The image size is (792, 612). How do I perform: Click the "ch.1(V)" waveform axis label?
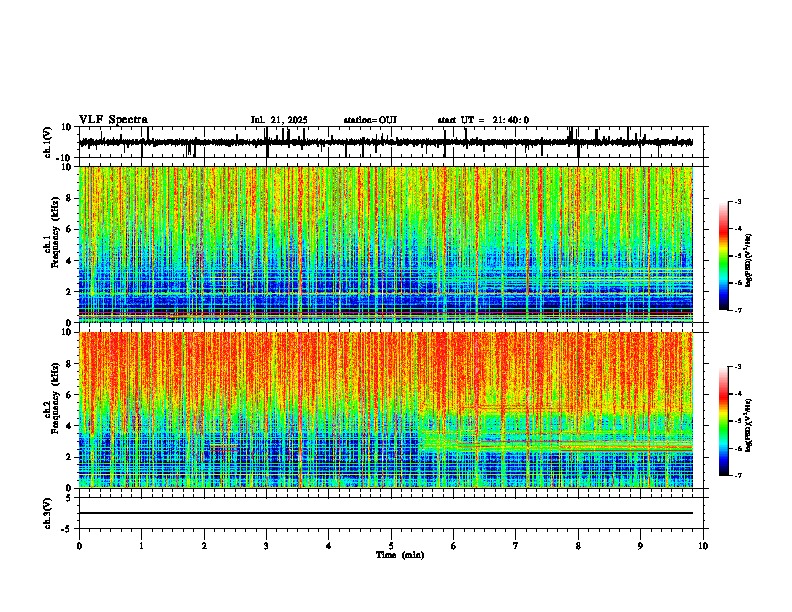pyautogui.click(x=48, y=142)
